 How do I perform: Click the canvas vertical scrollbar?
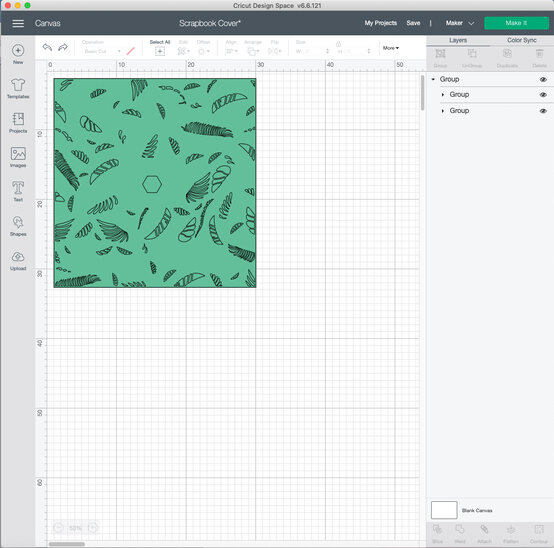point(422,93)
